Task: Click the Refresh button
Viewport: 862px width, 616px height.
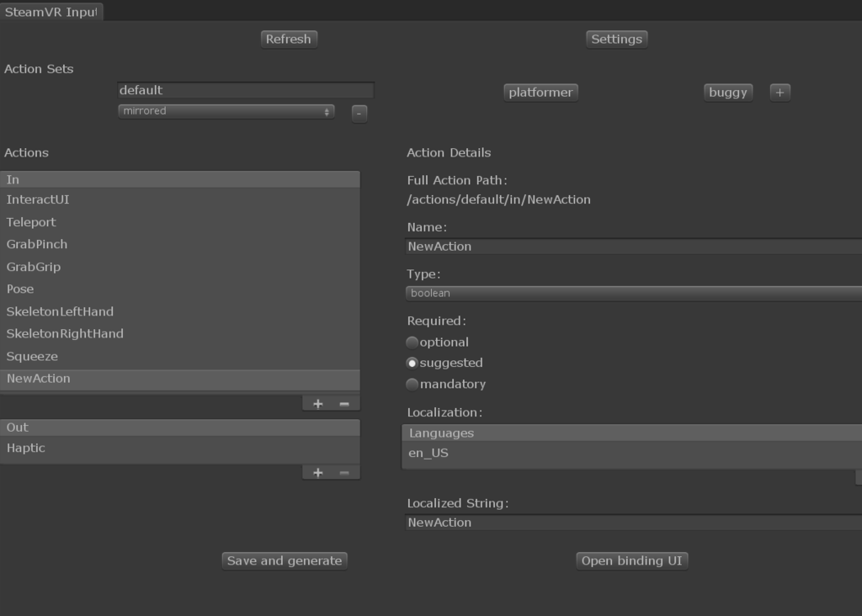Action: coord(289,39)
